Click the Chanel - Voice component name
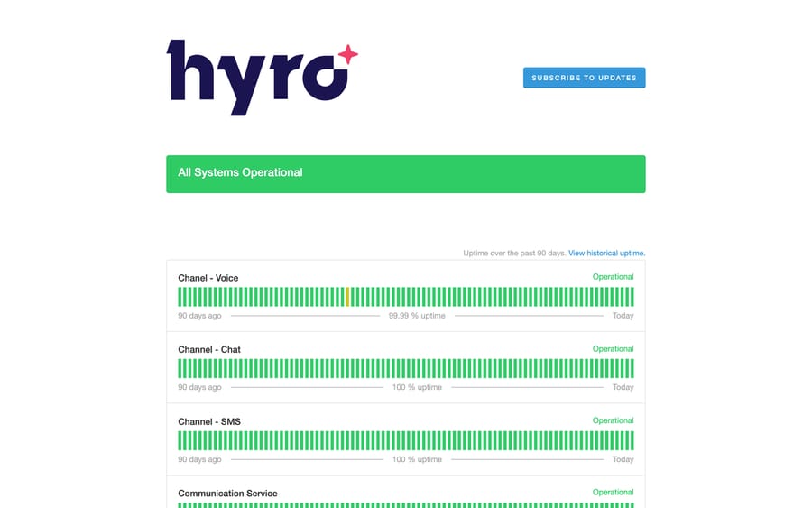The image size is (812, 508). [x=208, y=278]
